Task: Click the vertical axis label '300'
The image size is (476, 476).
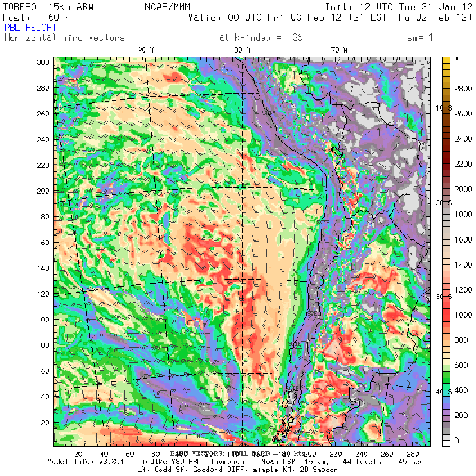Action: (x=43, y=62)
